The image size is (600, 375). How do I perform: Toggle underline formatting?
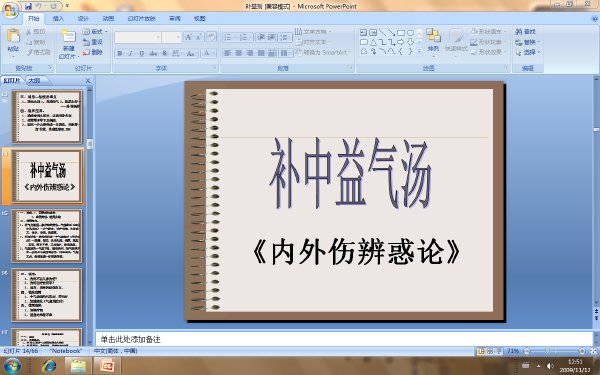142,54
